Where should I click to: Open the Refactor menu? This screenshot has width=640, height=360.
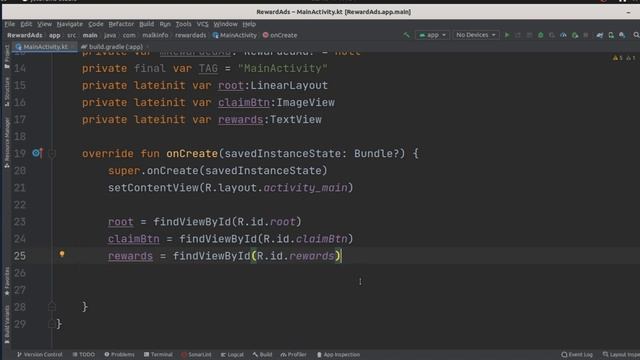tap(121, 24)
